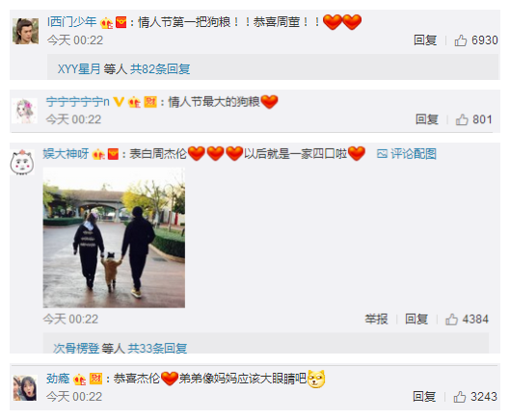
Task: Click thumbs-up icon beside 4384
Action: tap(452, 319)
